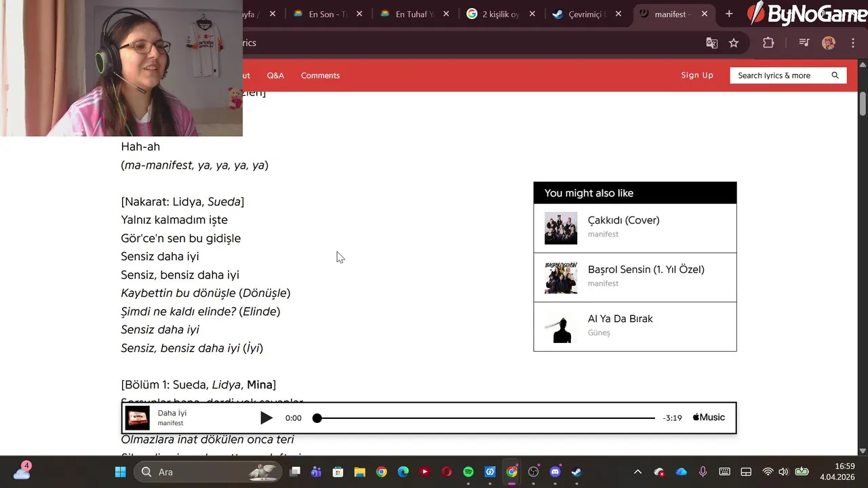Open the volume speaker tray icon
The height and width of the screenshot is (488, 868).
click(x=784, y=472)
